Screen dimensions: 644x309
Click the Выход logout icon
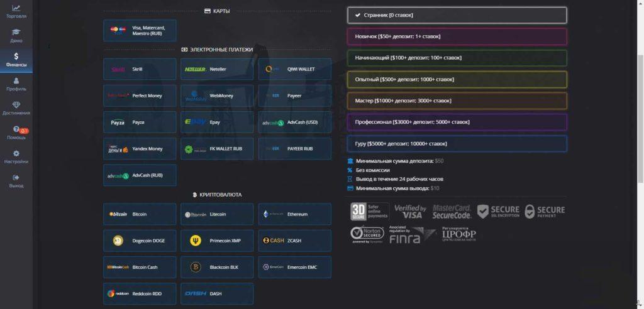coord(16,178)
